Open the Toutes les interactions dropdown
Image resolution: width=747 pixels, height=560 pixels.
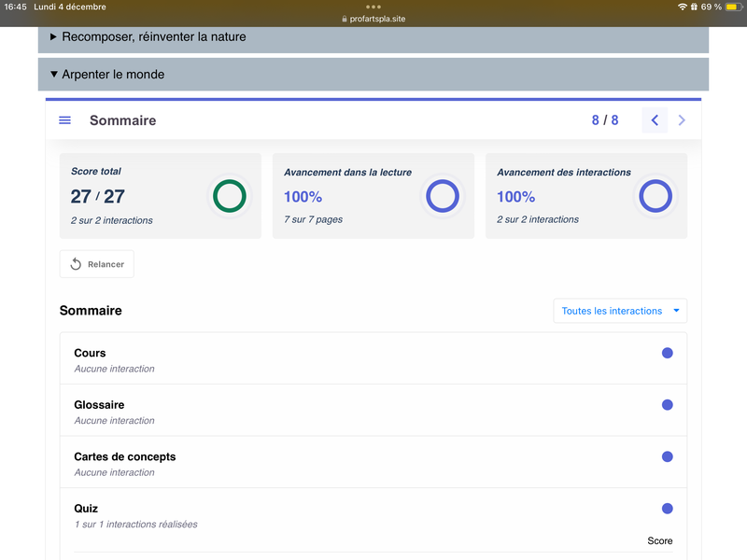[x=620, y=311]
